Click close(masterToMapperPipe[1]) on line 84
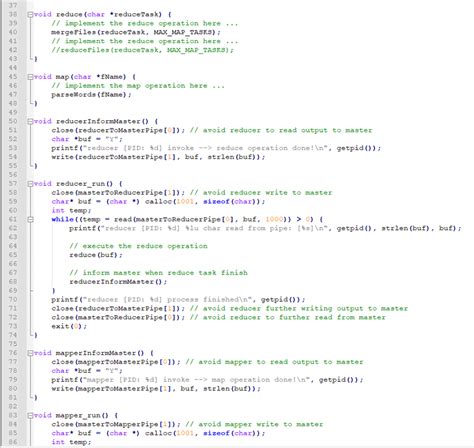Image resolution: width=474 pixels, height=448 pixels. 116,424
